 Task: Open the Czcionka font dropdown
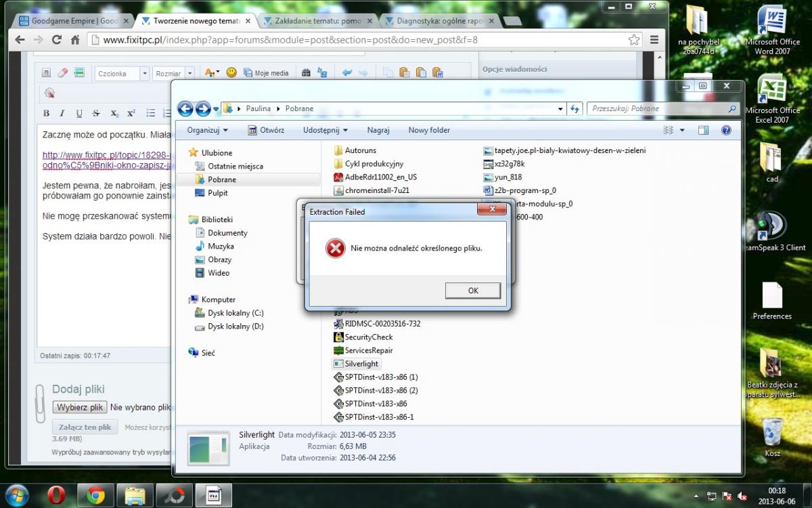point(122,73)
